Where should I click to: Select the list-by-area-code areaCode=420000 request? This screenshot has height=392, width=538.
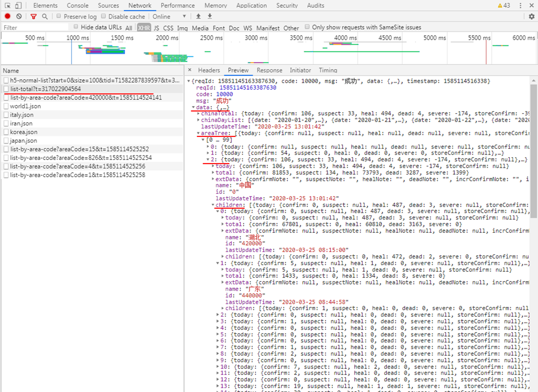[x=92, y=98]
